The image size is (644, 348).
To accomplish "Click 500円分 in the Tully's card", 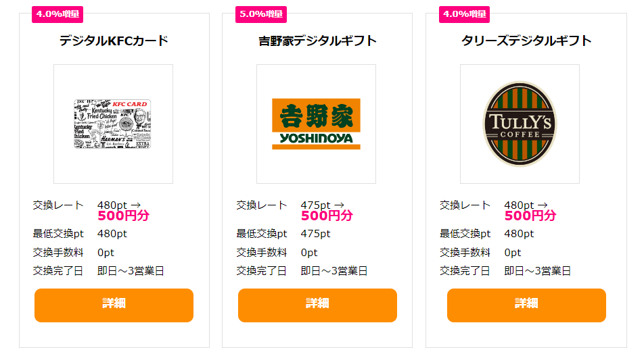I will tap(530, 216).
